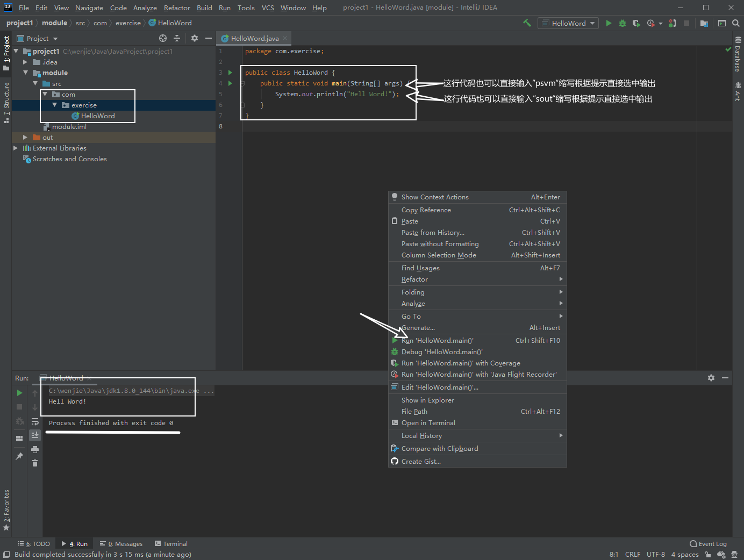Choose Run 'HelloWord.main()' in context menu
The height and width of the screenshot is (560, 744).
477,341
